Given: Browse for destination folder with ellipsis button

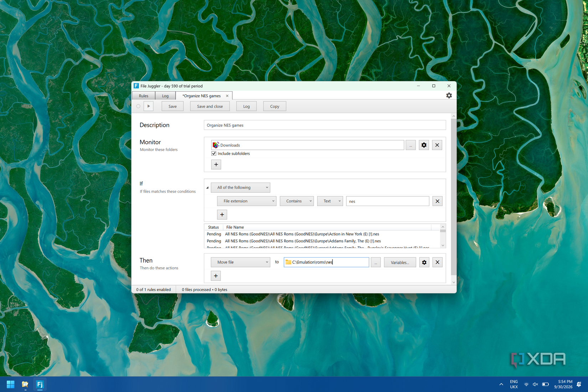Looking at the screenshot, I should click(376, 262).
